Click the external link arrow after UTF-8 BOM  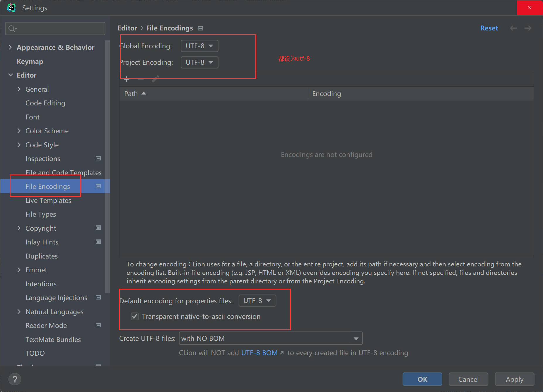(282, 353)
